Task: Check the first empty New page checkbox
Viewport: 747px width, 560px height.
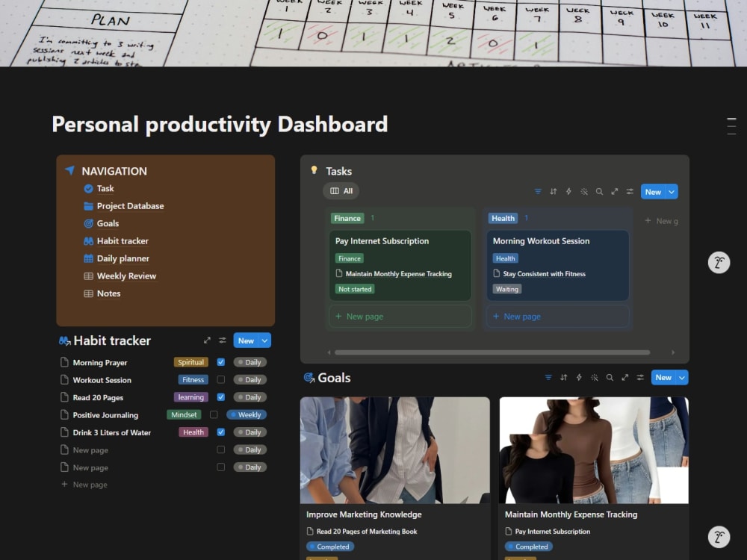Action: tap(220, 449)
